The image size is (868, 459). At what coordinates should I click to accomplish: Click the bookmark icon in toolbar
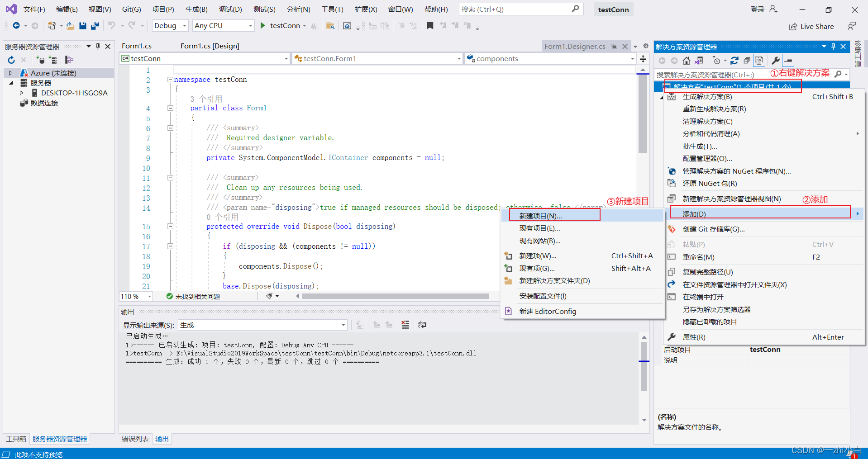pos(430,26)
